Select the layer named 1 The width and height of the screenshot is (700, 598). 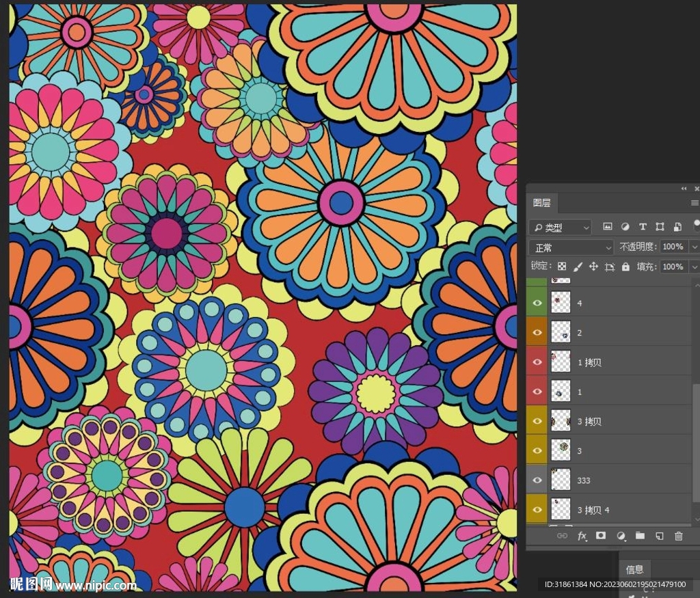click(x=580, y=392)
